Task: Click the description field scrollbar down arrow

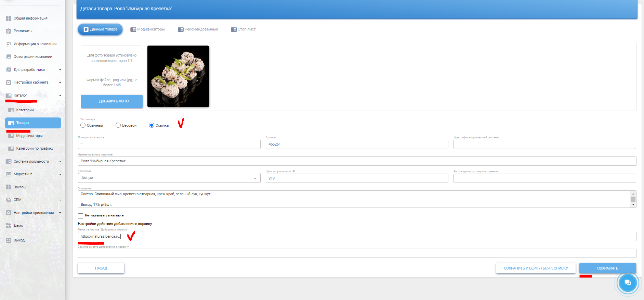Action: [633, 204]
